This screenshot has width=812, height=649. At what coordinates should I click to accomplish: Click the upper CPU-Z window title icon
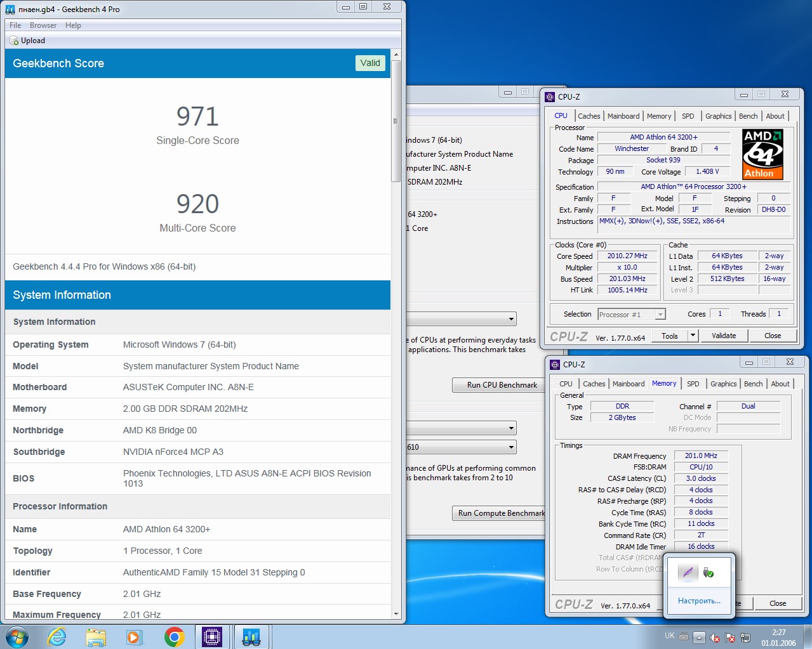[550, 97]
